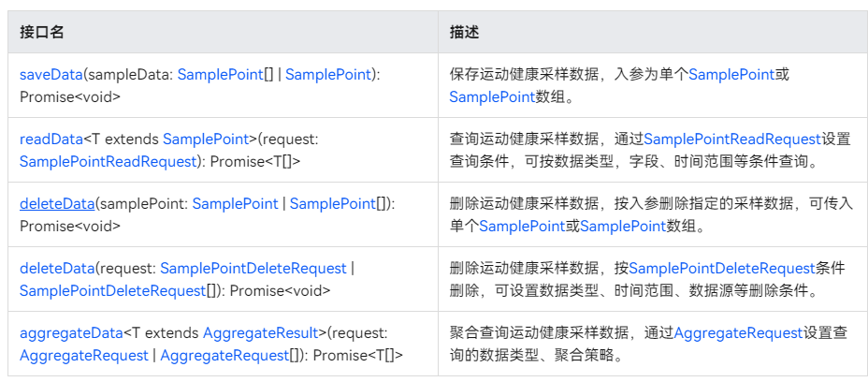
Task: Click SamplePoint link following '单个' in deleteData description
Action: (x=522, y=226)
